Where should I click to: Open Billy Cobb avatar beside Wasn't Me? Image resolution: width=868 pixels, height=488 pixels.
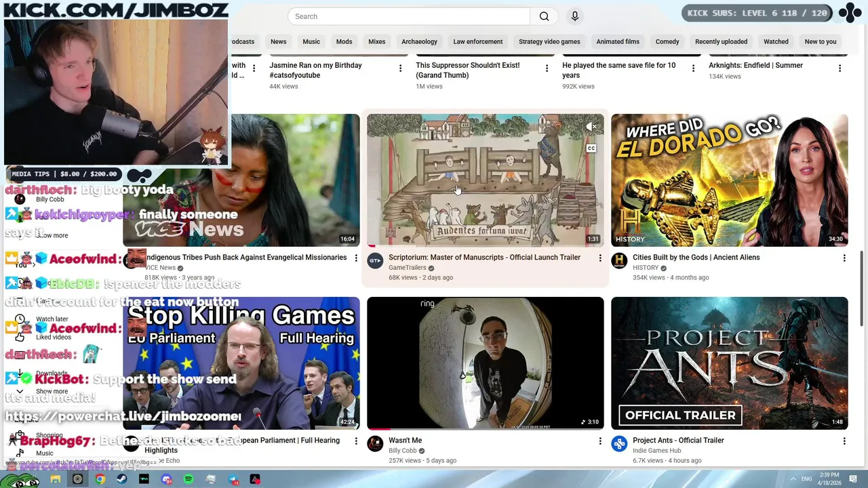click(375, 443)
